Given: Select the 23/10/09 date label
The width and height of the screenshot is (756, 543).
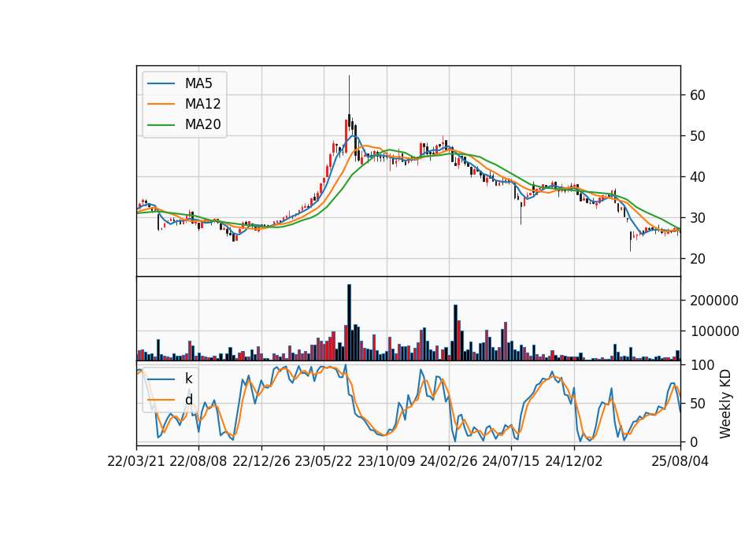Looking at the screenshot, I should (x=386, y=461).
